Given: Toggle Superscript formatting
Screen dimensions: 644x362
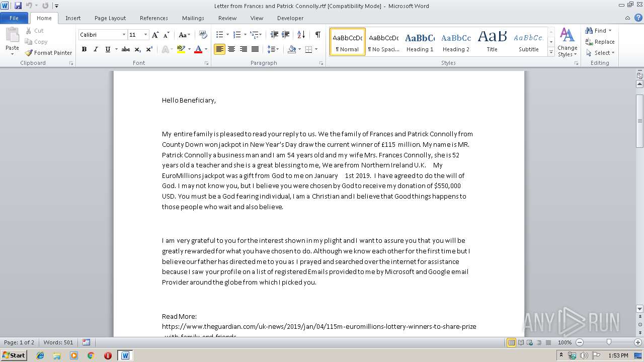Looking at the screenshot, I should click(149, 49).
